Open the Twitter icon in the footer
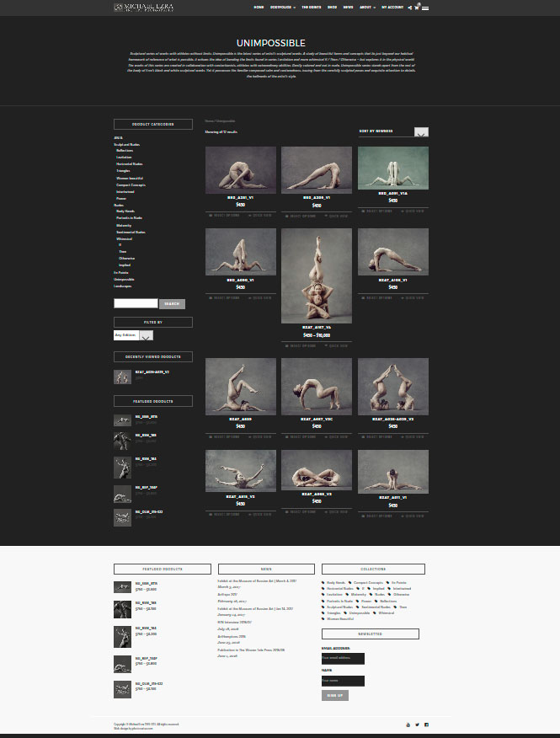Image resolution: width=560 pixels, height=738 pixels. pos(417,725)
